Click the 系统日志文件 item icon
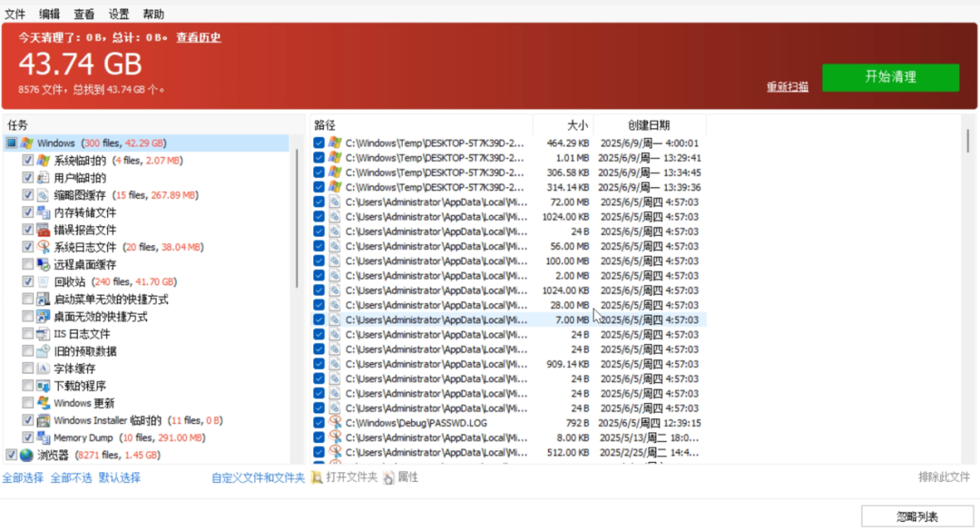 tap(44, 247)
